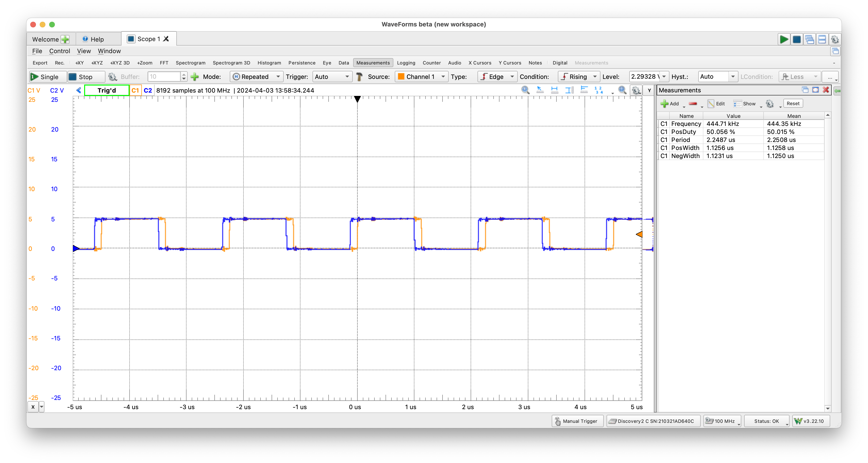This screenshot has height=463, width=868.
Task: Add a new tab with the green plus
Action: click(x=65, y=39)
